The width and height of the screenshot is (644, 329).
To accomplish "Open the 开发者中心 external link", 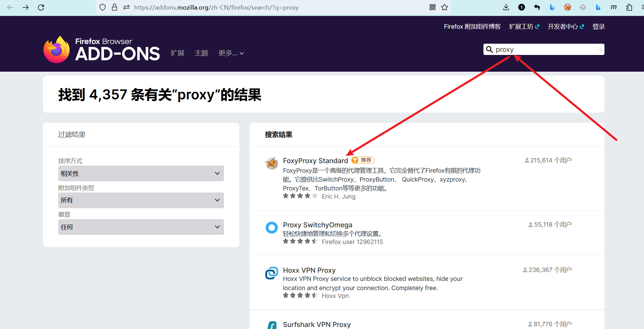I will coord(566,27).
